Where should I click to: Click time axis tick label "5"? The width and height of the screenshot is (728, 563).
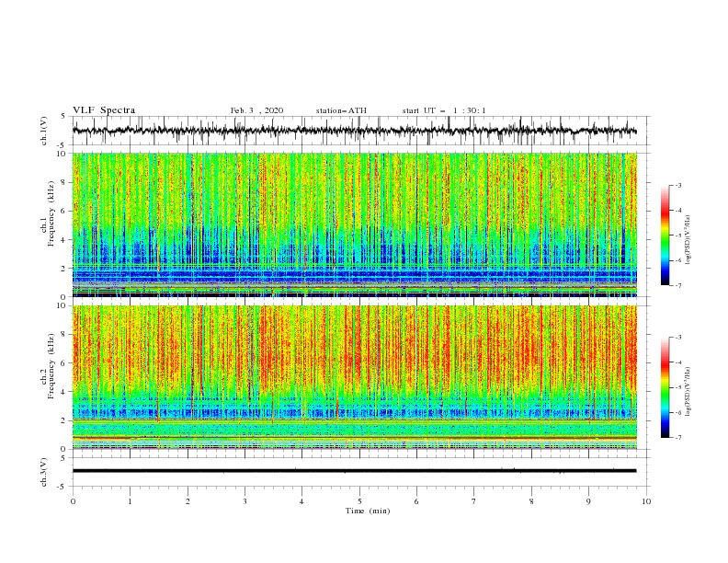[359, 501]
